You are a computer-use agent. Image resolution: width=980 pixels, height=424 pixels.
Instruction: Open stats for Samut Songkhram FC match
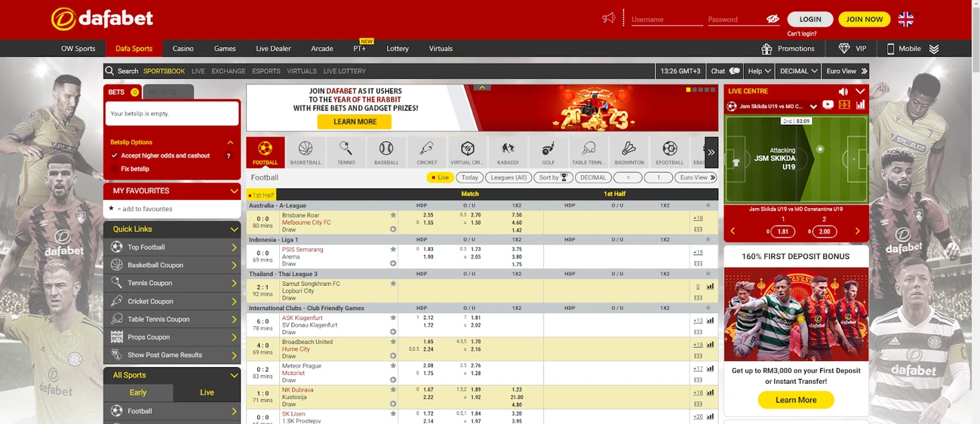point(710,286)
